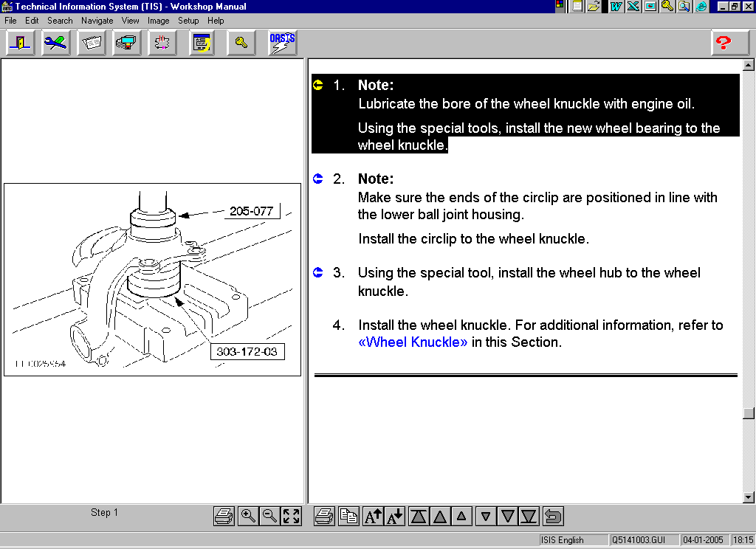The width and height of the screenshot is (756, 549).
Task: Go down a page with large down triangle
Action: coord(508,517)
